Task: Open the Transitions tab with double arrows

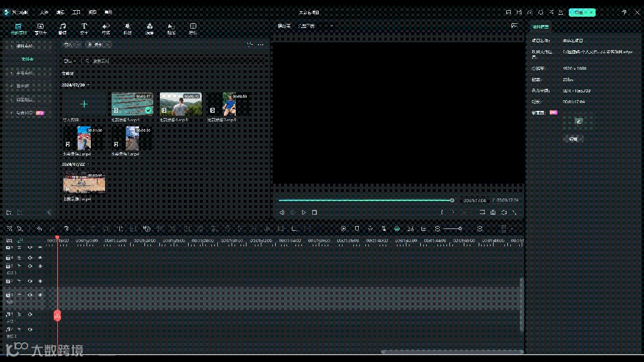Action: 106,29
